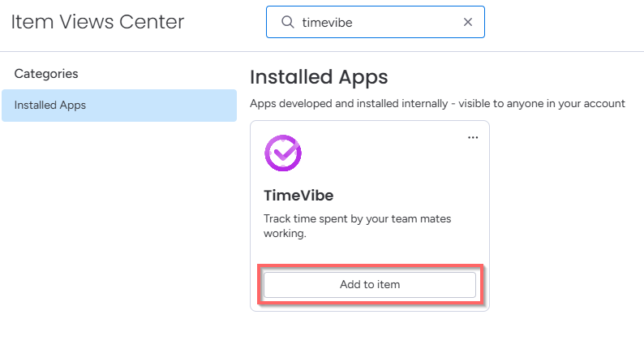Click the Item Views Center title
Image resolution: width=644 pixels, height=345 pixels.
click(x=98, y=22)
